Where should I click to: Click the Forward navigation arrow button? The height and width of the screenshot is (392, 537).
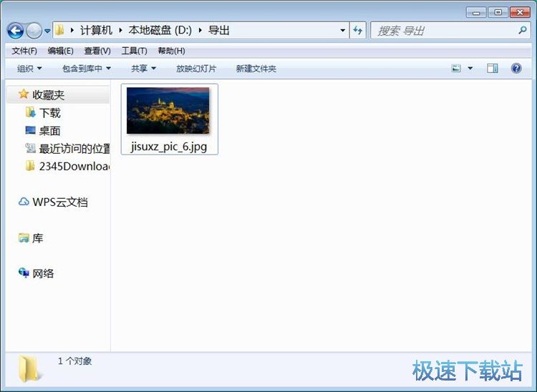pyautogui.click(x=34, y=31)
